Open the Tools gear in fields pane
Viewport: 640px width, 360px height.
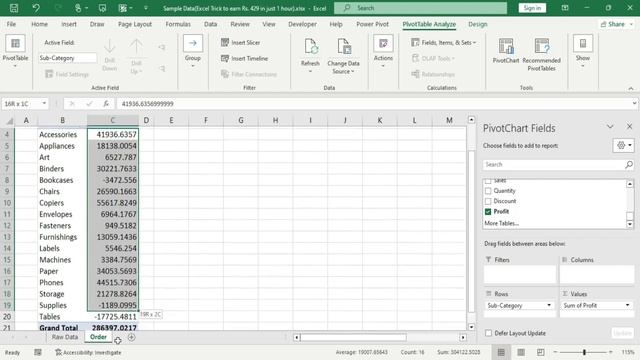tap(623, 145)
